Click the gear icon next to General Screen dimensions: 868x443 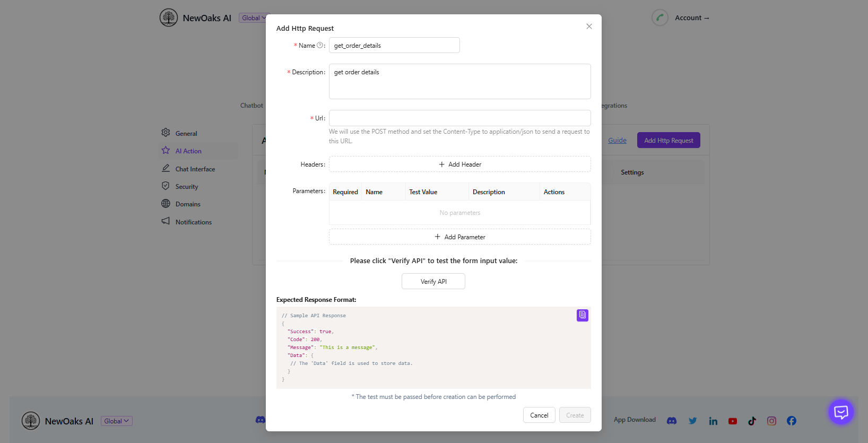pyautogui.click(x=166, y=133)
